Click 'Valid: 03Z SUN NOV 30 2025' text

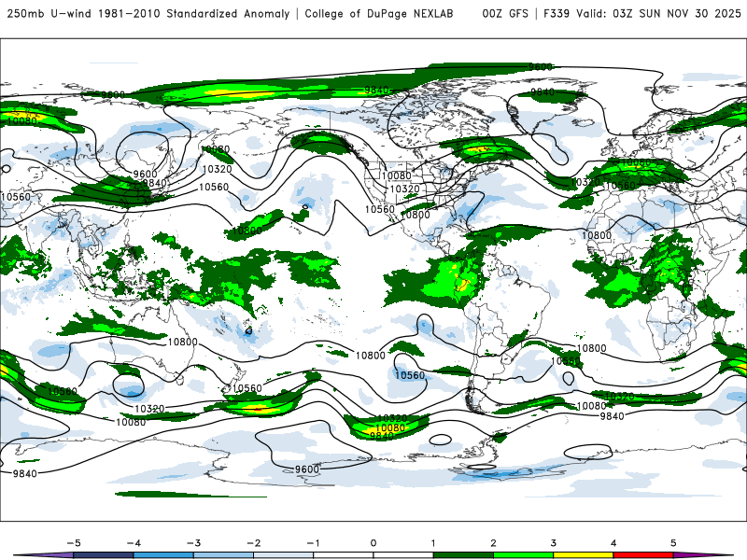[x=658, y=13]
